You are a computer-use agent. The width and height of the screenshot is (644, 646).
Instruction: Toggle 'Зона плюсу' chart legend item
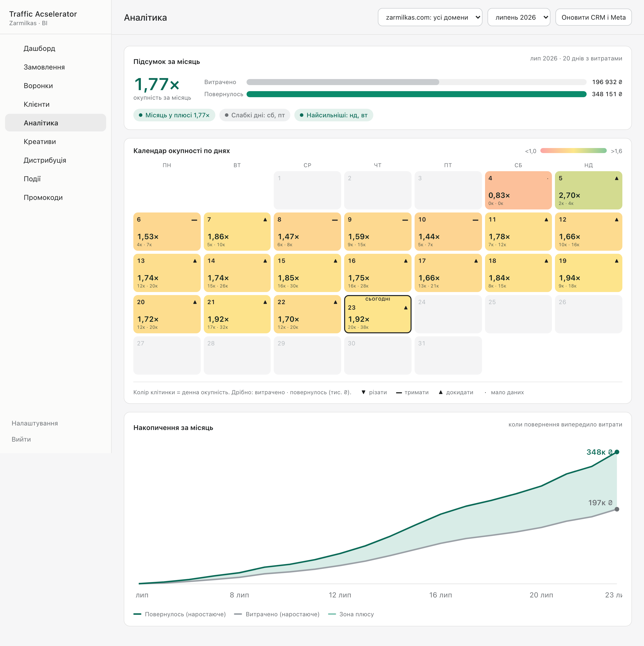pos(351,614)
